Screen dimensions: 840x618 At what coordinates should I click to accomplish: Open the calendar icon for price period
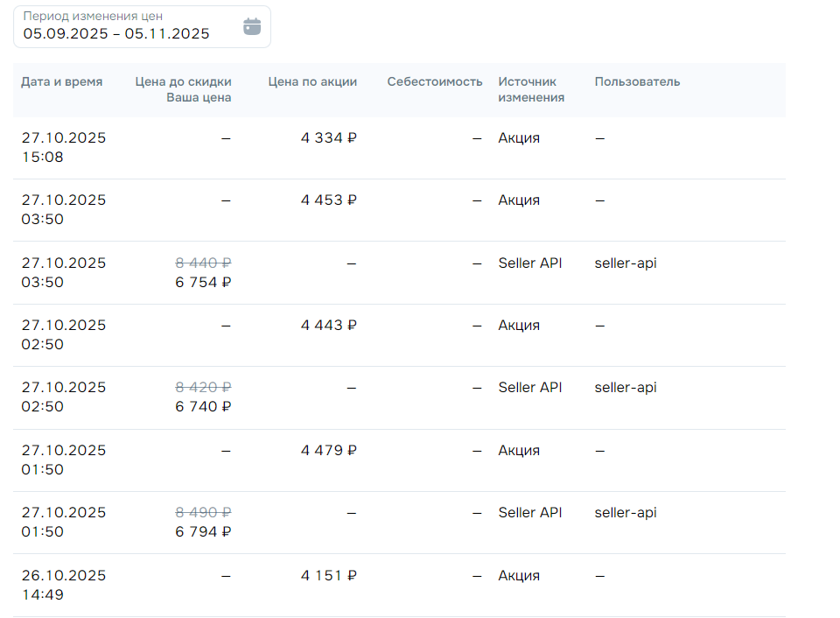click(x=252, y=26)
